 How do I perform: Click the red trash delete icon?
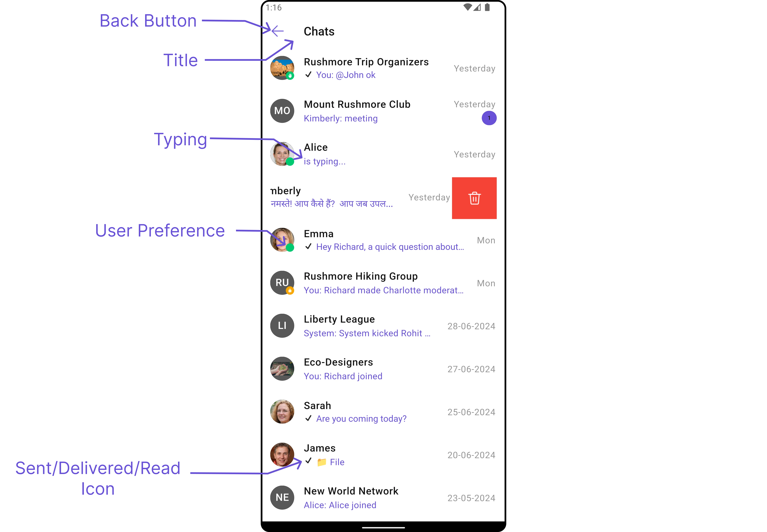pyautogui.click(x=474, y=198)
